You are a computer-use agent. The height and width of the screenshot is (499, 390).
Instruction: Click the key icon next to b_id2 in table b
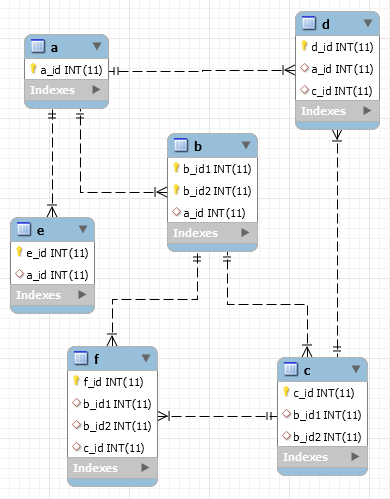pos(176,190)
